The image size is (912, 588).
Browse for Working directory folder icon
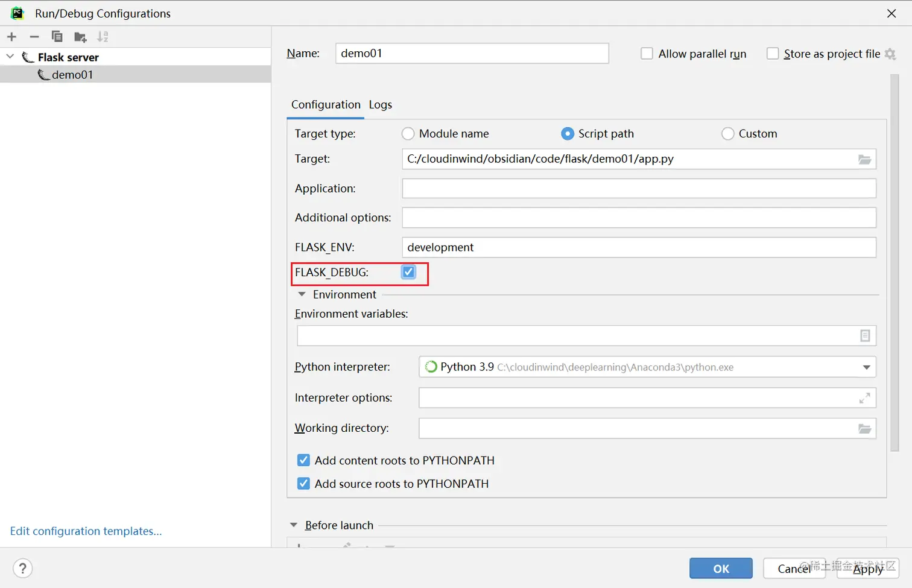click(x=864, y=429)
